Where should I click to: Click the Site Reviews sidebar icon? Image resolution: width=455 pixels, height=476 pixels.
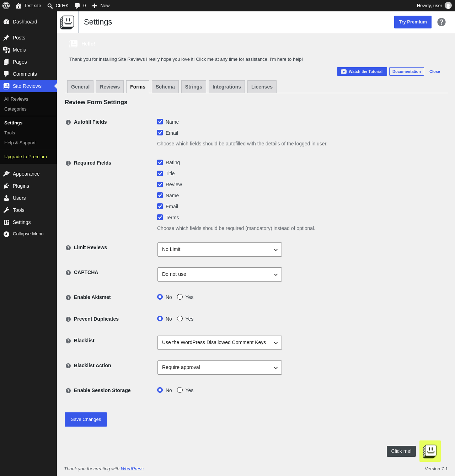[x=6, y=86]
